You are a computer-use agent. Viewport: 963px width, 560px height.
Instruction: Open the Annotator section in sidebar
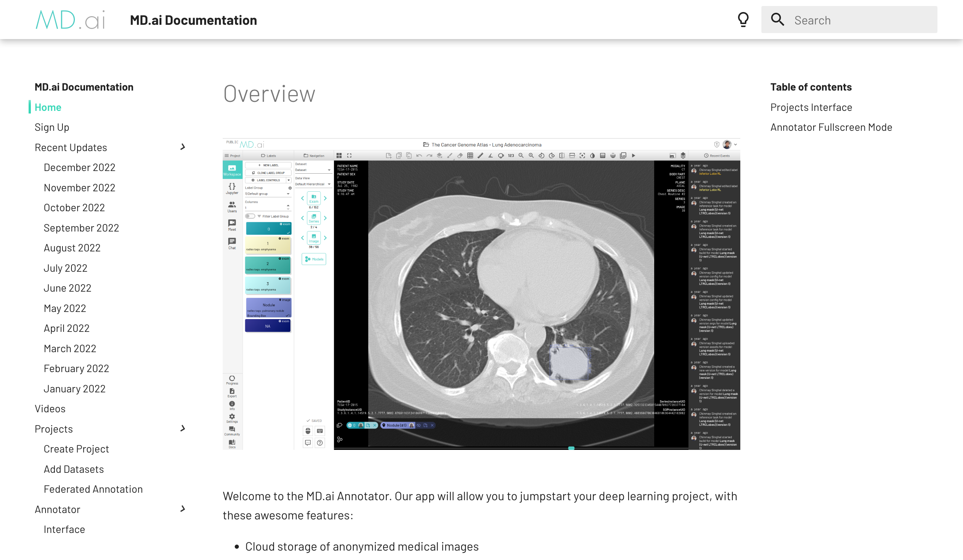pos(58,510)
